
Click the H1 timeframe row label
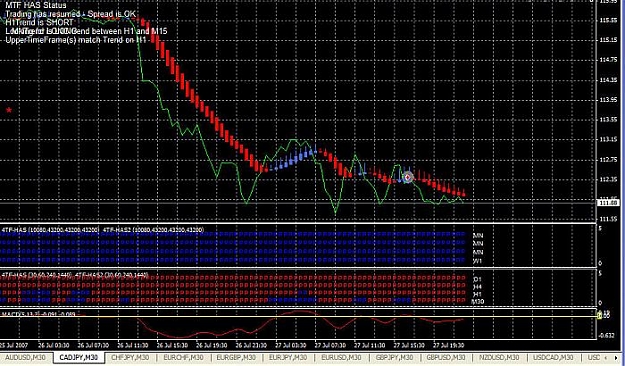pyautogui.click(x=478, y=294)
